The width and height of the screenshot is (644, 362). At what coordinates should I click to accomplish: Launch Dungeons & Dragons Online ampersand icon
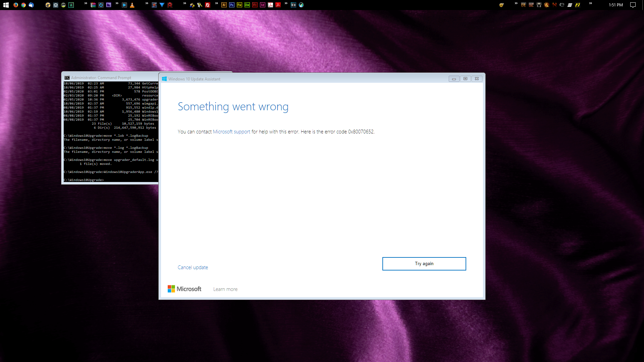point(547,5)
